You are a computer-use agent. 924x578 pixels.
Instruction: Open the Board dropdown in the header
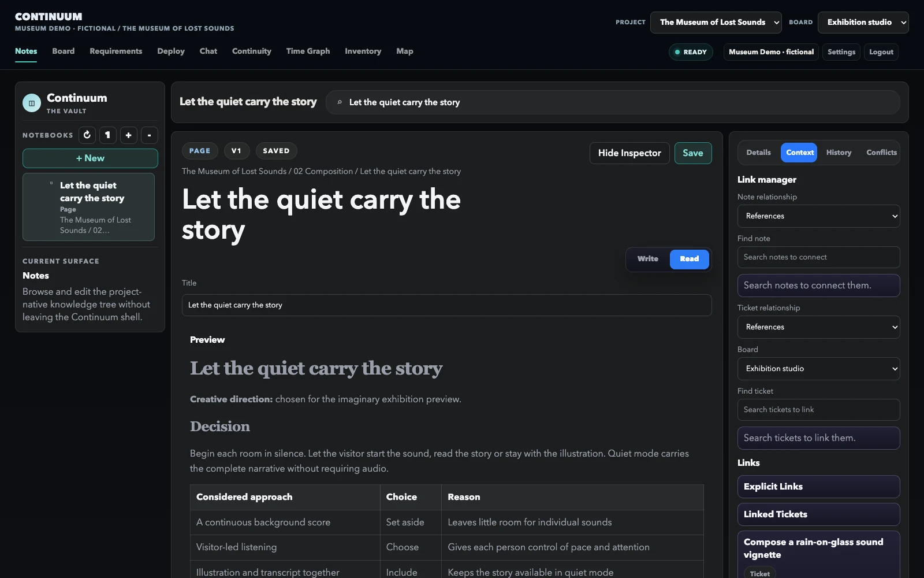point(863,23)
